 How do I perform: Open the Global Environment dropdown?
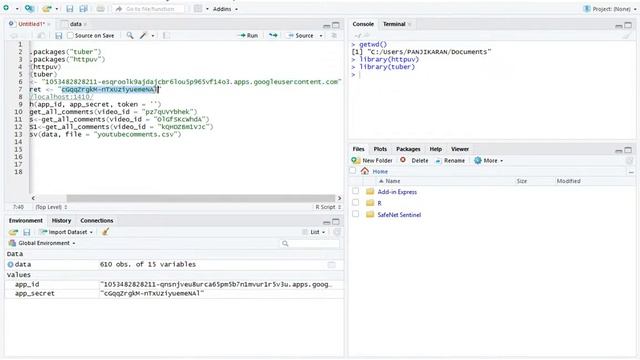click(x=42, y=243)
